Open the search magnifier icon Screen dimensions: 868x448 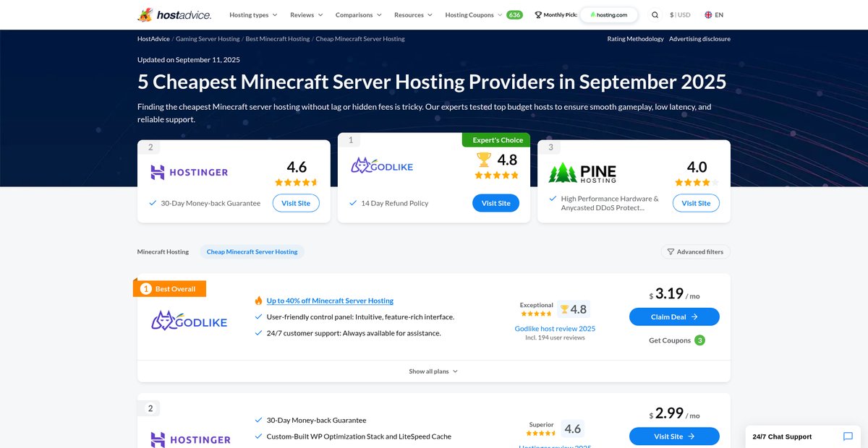click(655, 14)
